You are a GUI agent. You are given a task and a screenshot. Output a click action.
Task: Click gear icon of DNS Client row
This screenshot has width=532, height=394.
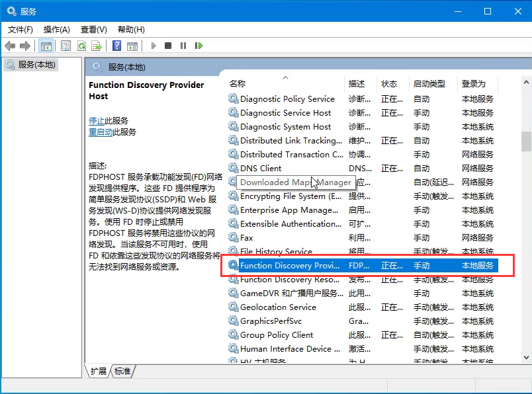pos(234,168)
